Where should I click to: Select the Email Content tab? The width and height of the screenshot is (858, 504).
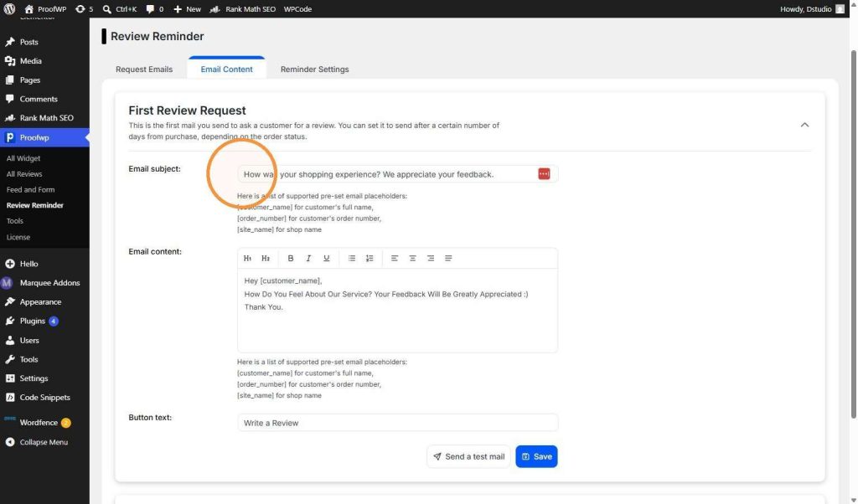(x=226, y=69)
